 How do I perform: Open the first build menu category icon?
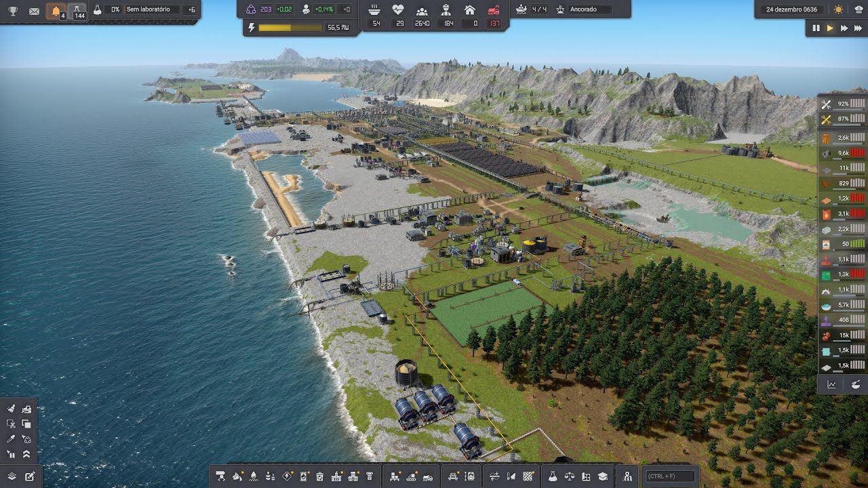(x=220, y=476)
